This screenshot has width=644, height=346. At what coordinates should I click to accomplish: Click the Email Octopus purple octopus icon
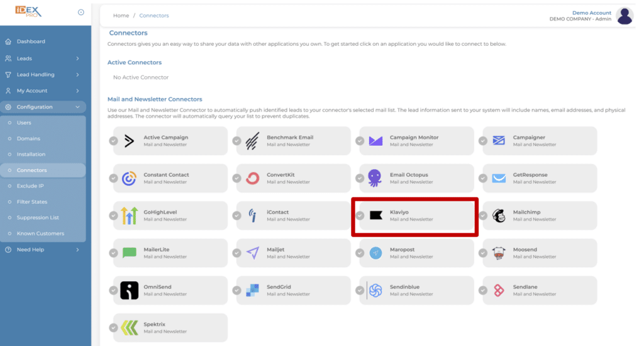click(x=375, y=178)
